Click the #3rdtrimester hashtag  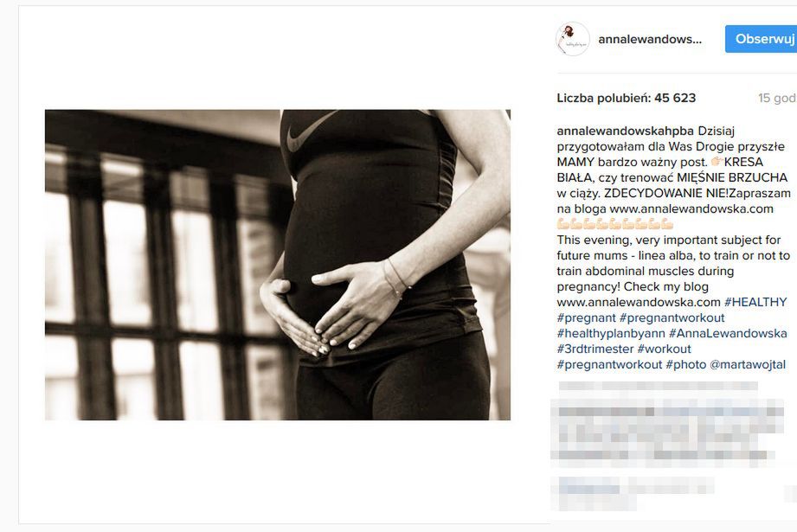(x=595, y=349)
